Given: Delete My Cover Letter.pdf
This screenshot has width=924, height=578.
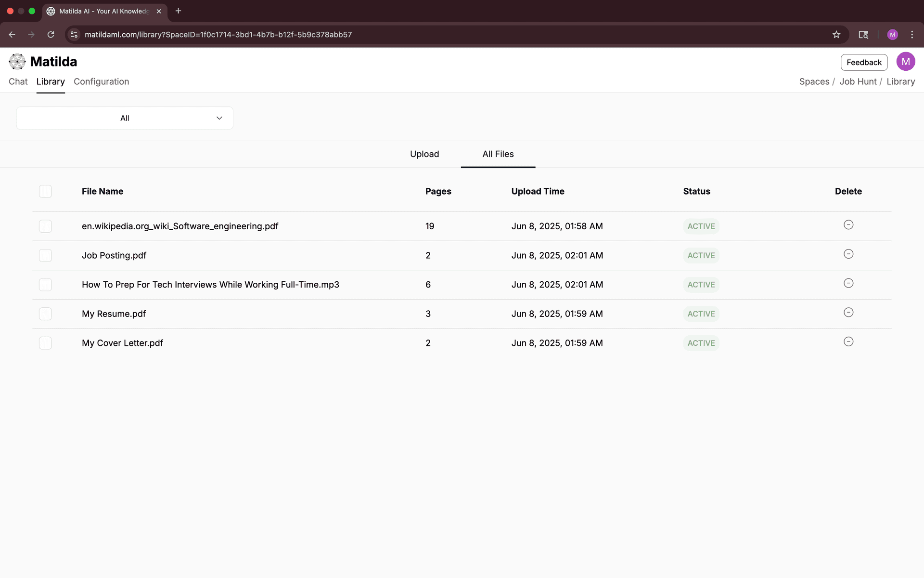Looking at the screenshot, I should (x=848, y=342).
